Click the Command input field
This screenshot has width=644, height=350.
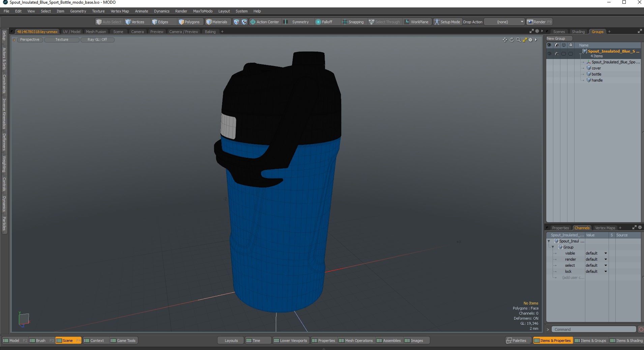pyautogui.click(x=594, y=329)
